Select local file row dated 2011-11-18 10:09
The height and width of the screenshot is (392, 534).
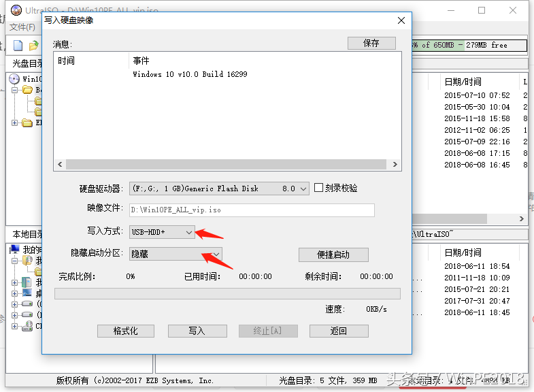[477, 278]
